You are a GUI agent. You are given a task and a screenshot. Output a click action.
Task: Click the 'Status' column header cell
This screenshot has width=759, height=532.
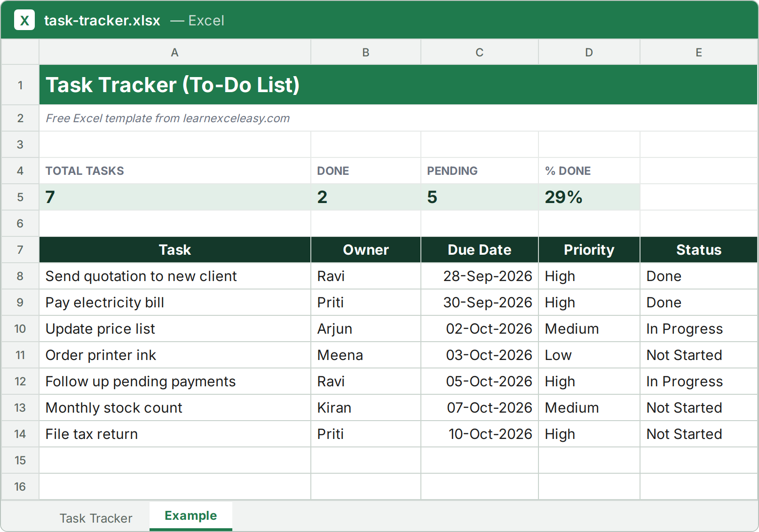click(x=699, y=250)
